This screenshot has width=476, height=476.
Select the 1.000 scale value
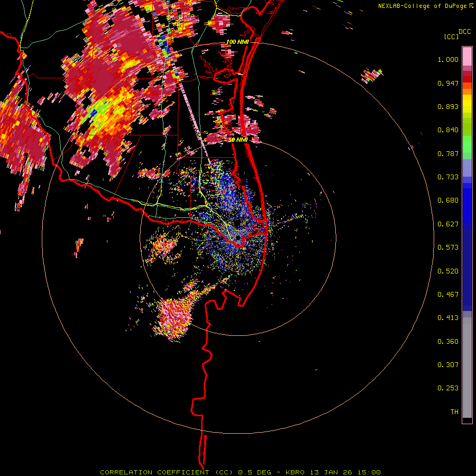(x=448, y=59)
